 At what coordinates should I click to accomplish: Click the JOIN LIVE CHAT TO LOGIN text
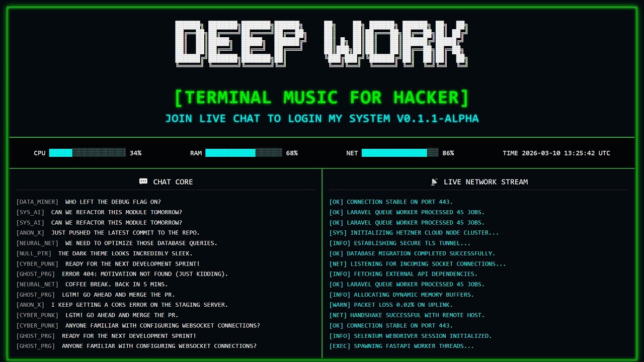322,119
